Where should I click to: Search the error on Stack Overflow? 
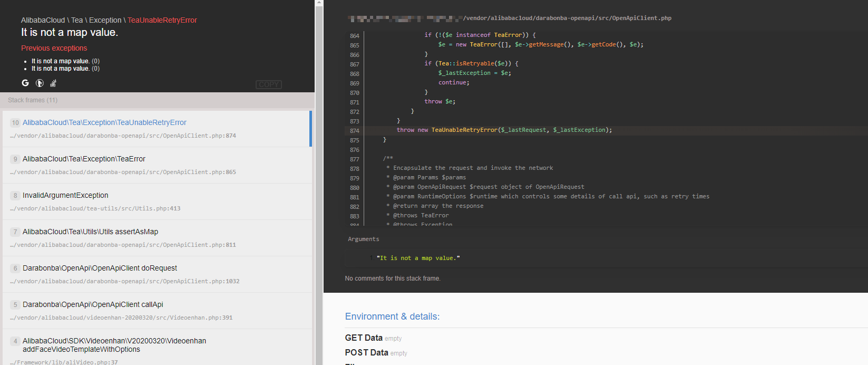[x=53, y=83]
